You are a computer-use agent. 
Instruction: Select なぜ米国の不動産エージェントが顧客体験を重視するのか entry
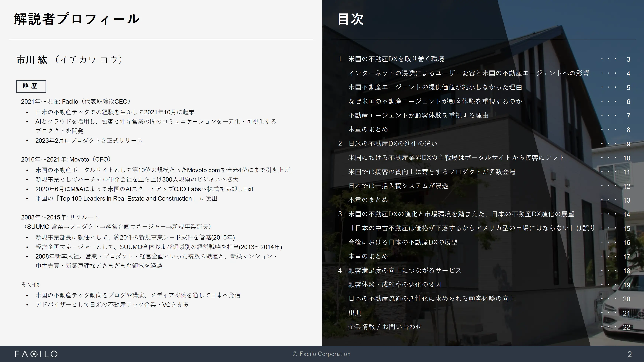(x=435, y=101)
